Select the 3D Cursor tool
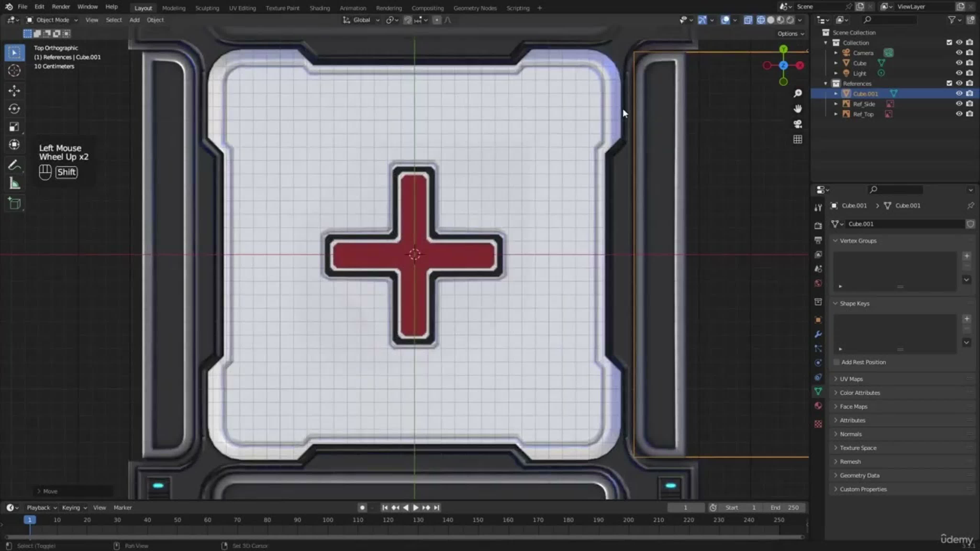Image resolution: width=980 pixels, height=551 pixels. point(14,71)
